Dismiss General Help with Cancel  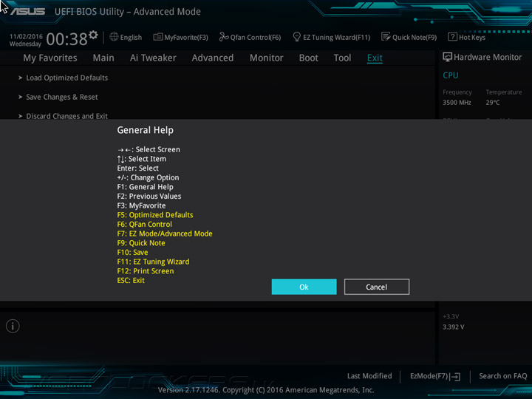coord(377,287)
